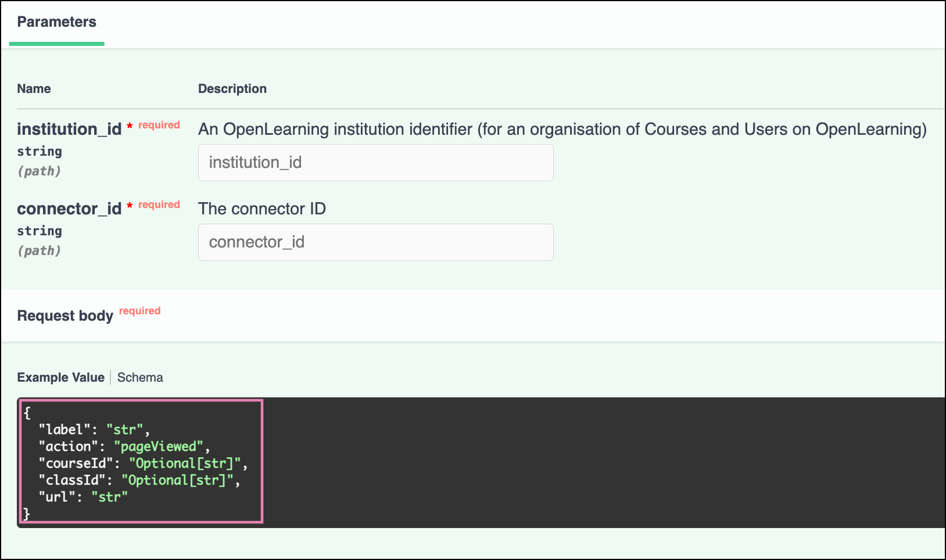Screen dimensions: 946x560
Task: Click the "classId" line in example JSON
Action: click(139, 480)
